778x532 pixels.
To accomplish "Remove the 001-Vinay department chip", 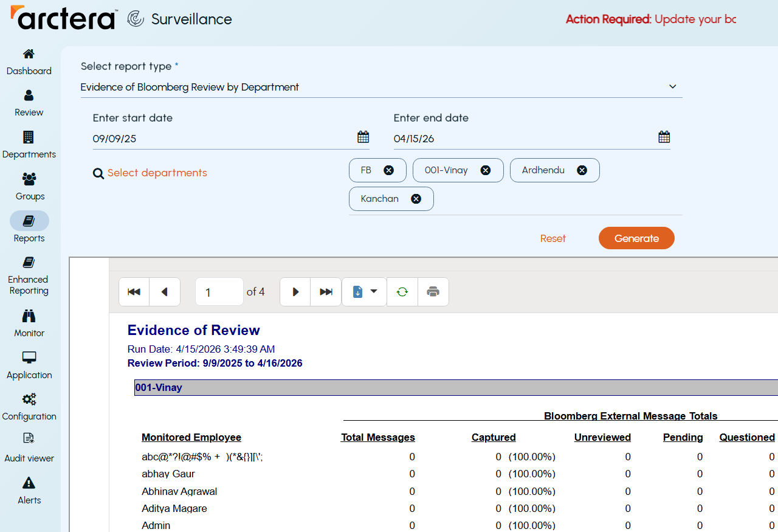I will (x=486, y=170).
